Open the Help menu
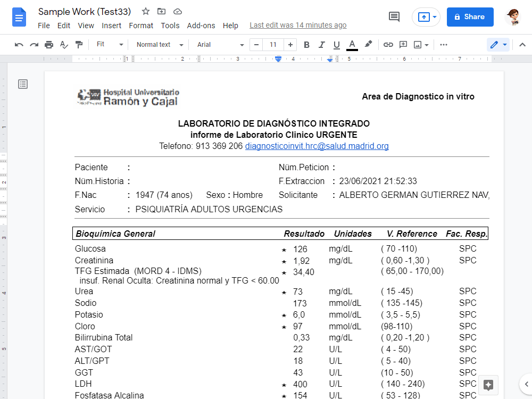 tap(230, 26)
